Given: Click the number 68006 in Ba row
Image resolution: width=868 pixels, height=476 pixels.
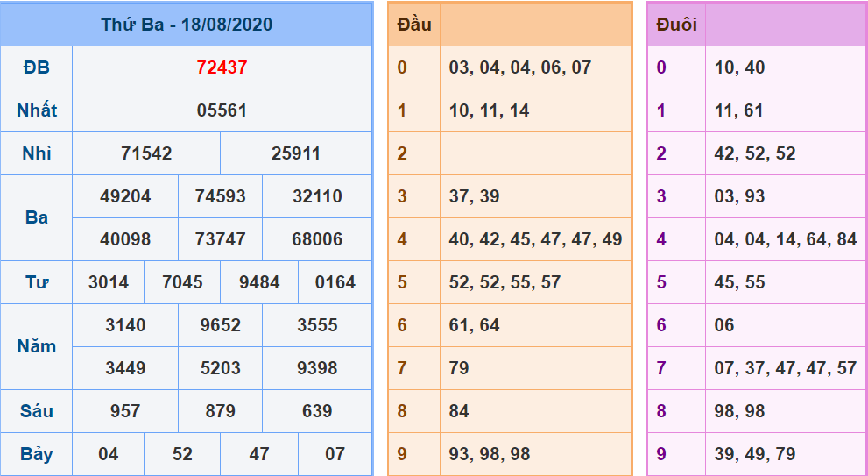Looking at the screenshot, I should [x=317, y=239].
